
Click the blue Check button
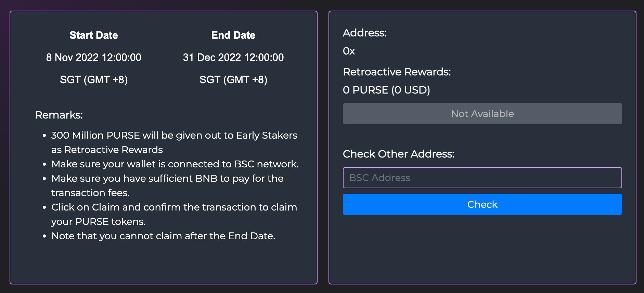(x=482, y=204)
